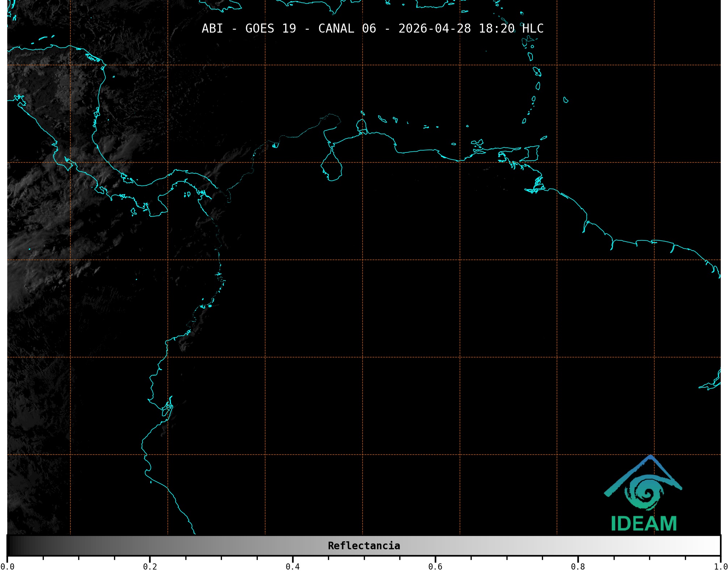Click the date 2026-04-28 in the title
728x571 pixels.
click(434, 29)
